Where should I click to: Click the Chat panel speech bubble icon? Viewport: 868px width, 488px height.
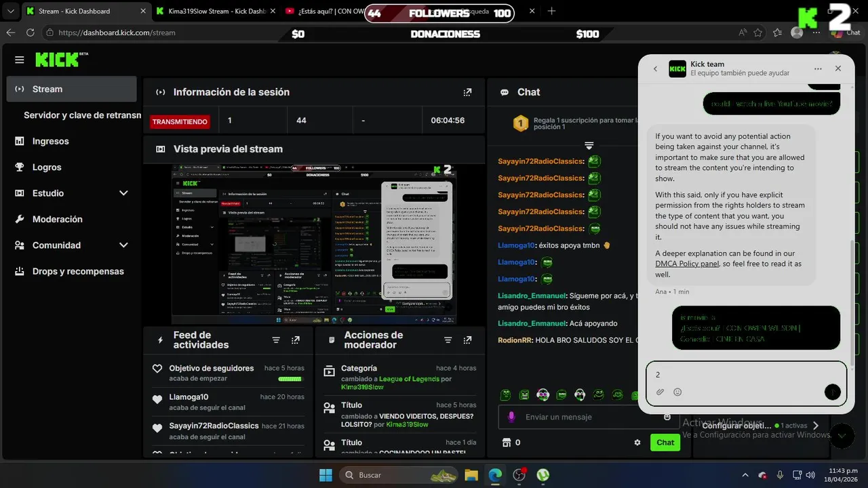pos(505,92)
